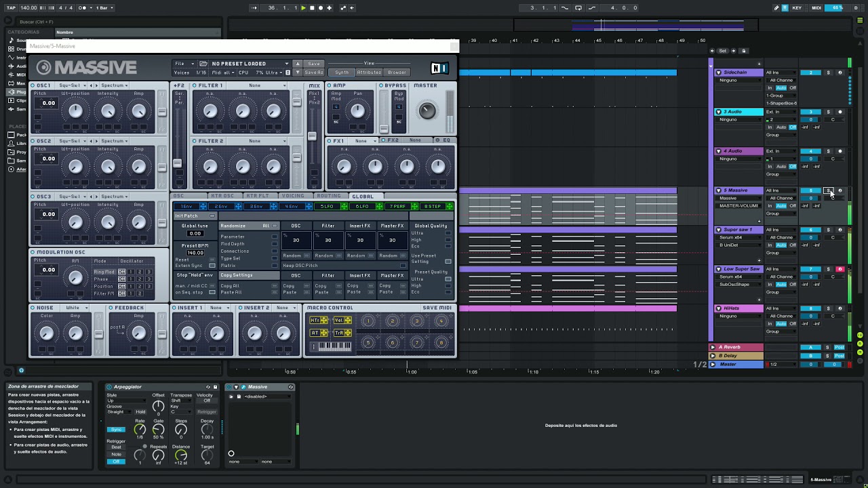
Task: Open the ROUTING tab in Massive
Action: (x=328, y=196)
